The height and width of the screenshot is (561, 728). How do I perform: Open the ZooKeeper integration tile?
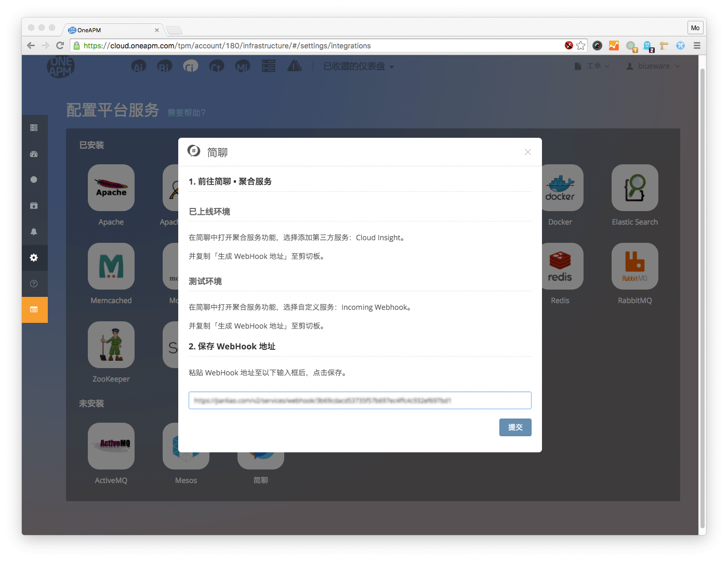coord(111,345)
